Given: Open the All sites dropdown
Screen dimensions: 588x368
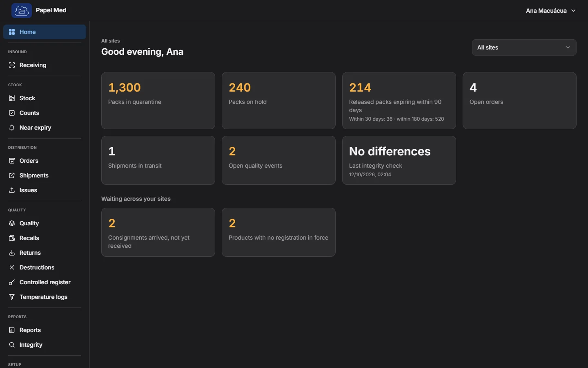Looking at the screenshot, I should (524, 47).
